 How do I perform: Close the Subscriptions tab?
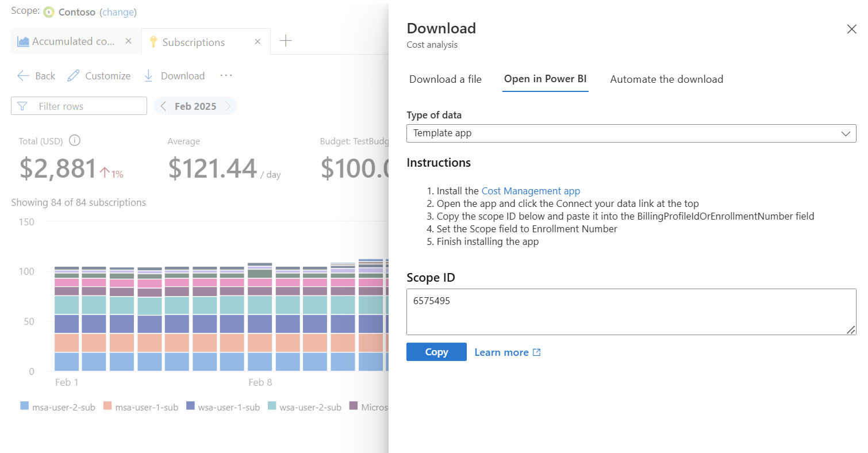[x=257, y=41]
